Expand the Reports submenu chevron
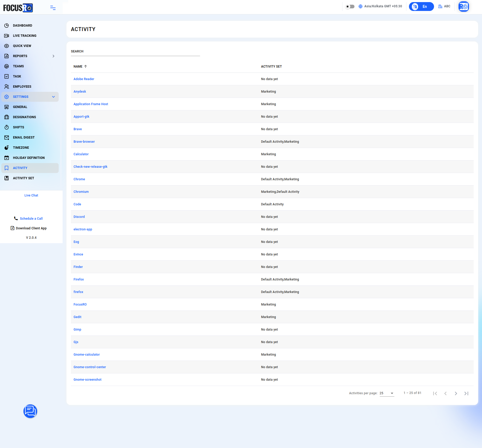Image resolution: width=482 pixels, height=448 pixels. click(x=53, y=56)
